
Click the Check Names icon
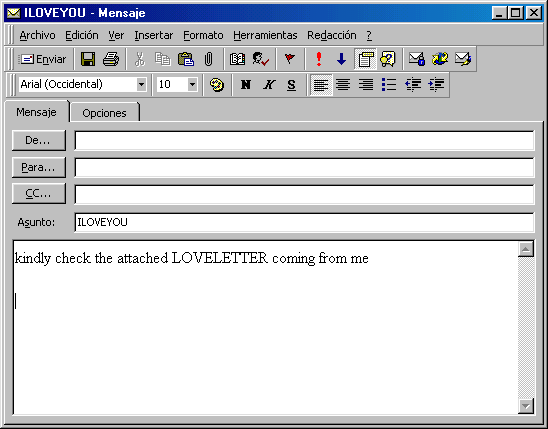coord(260,59)
